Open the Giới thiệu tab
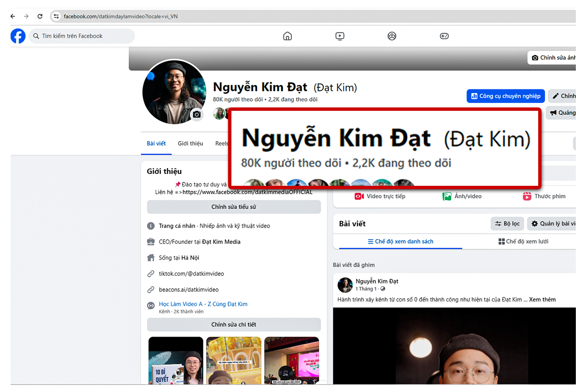The image size is (588, 392). tap(190, 143)
